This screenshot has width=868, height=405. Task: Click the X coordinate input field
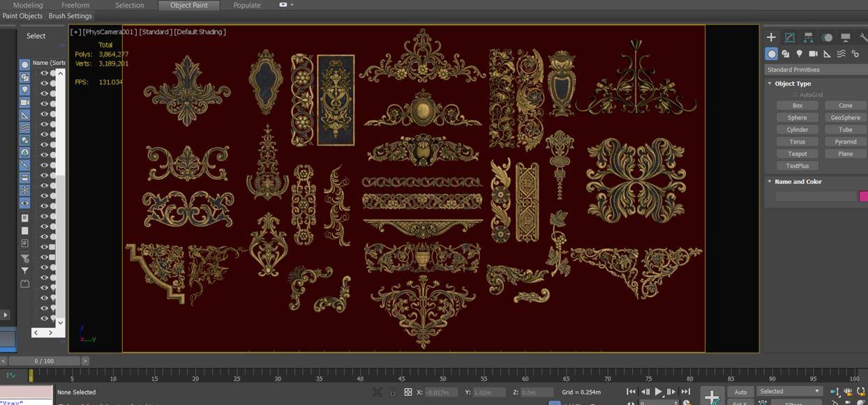point(441,392)
